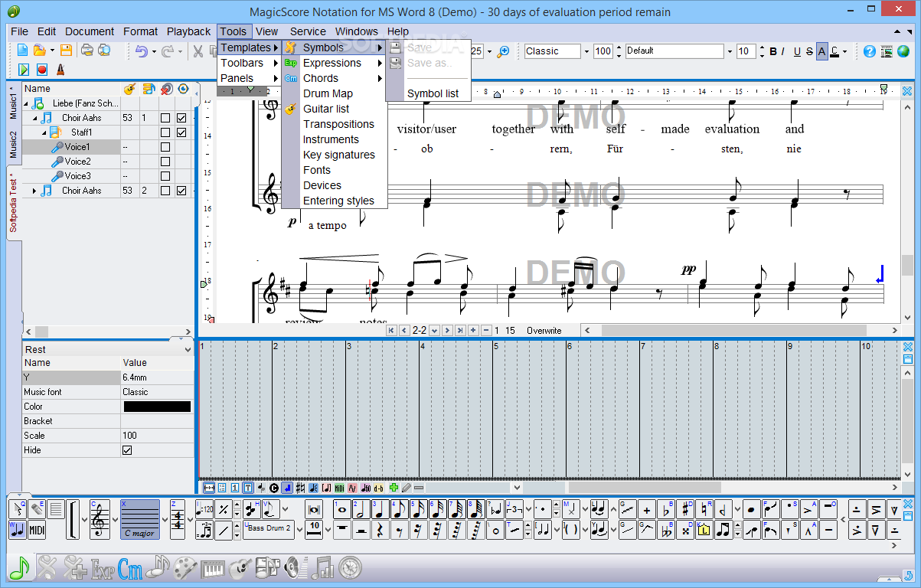Open the piano keyboard tab icon
The height and width of the screenshot is (588, 921).
pyautogui.click(x=214, y=568)
